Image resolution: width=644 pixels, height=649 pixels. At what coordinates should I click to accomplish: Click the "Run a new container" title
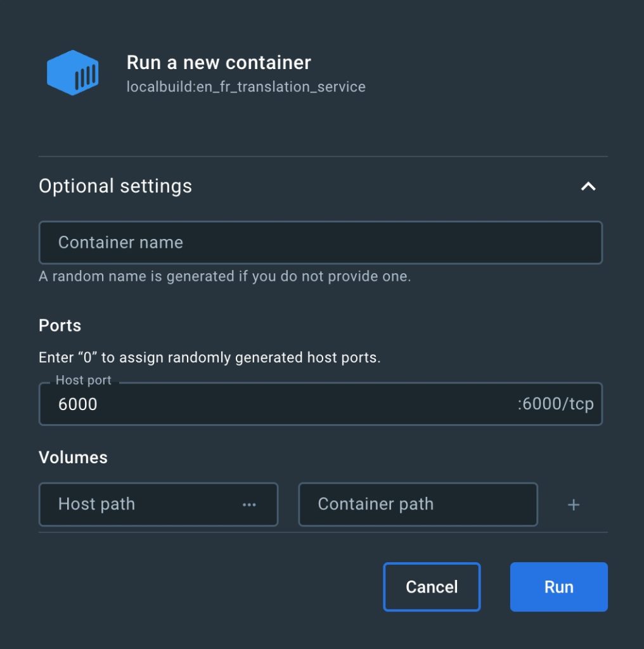point(219,63)
